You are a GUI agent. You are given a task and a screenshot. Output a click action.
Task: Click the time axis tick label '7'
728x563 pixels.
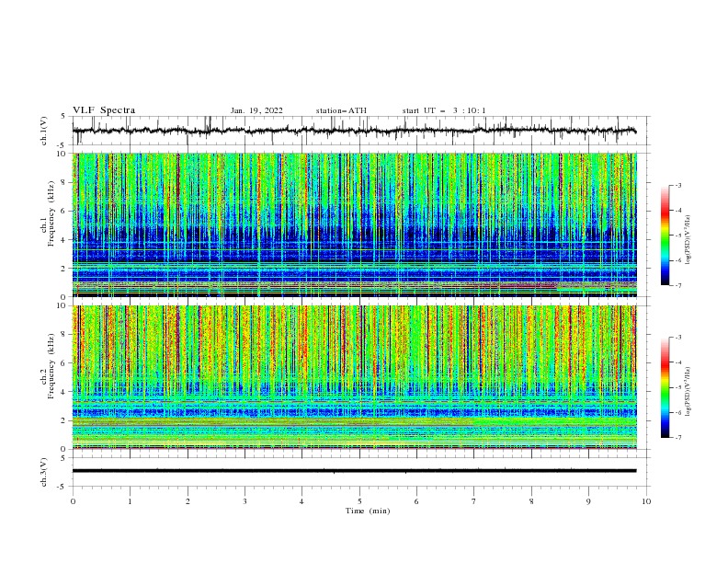pyautogui.click(x=474, y=501)
